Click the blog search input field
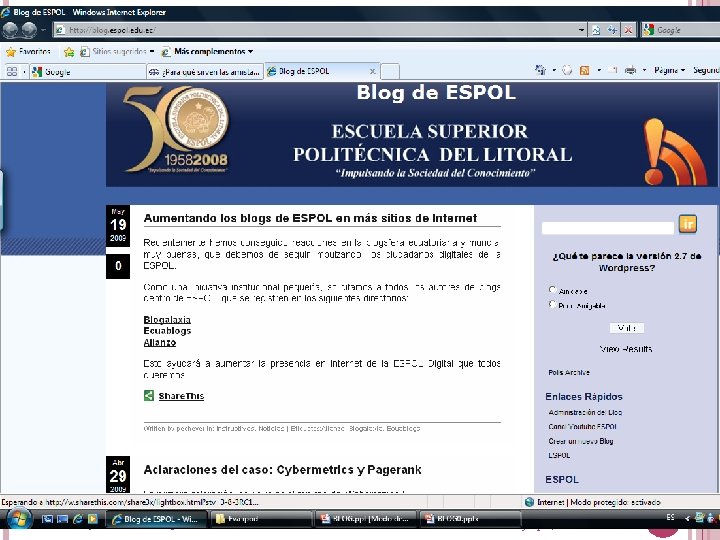 tap(608, 228)
